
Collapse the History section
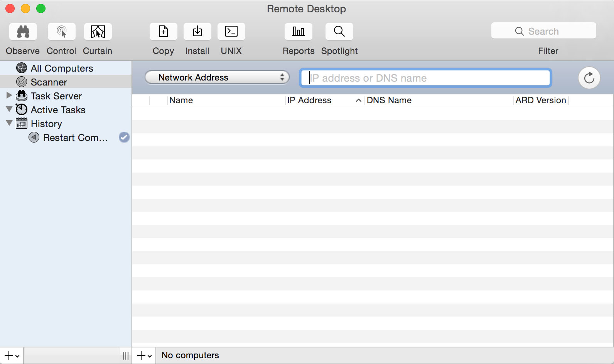(x=9, y=123)
